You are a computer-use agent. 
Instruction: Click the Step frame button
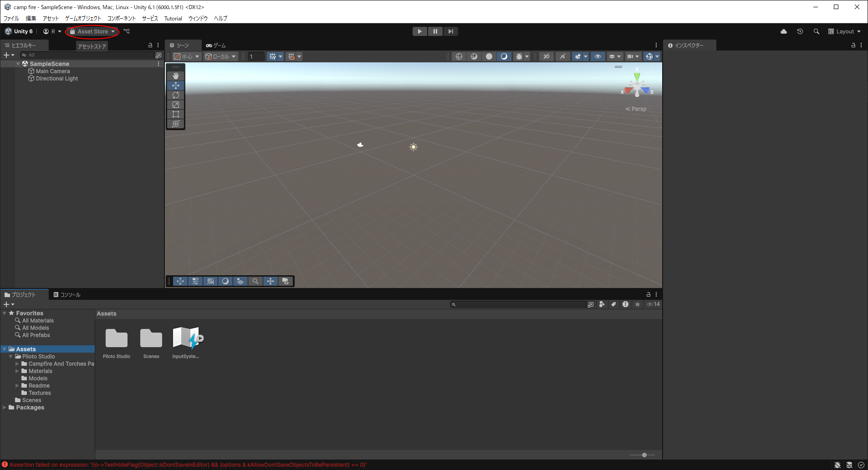tap(450, 31)
